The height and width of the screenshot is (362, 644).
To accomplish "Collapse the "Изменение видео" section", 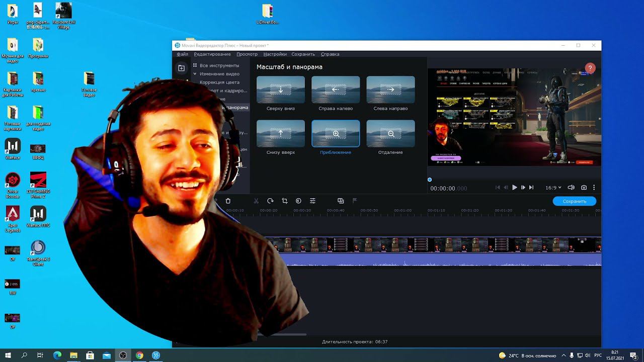I will 195,74.
